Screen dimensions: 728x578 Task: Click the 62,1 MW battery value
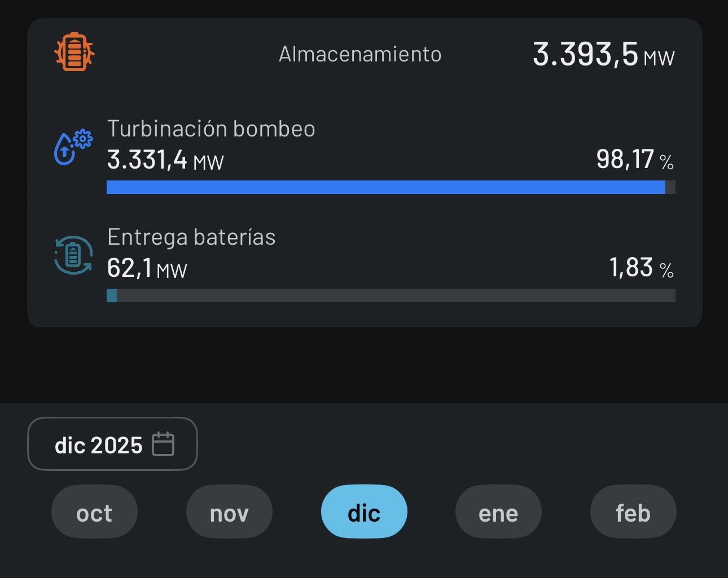click(x=147, y=268)
